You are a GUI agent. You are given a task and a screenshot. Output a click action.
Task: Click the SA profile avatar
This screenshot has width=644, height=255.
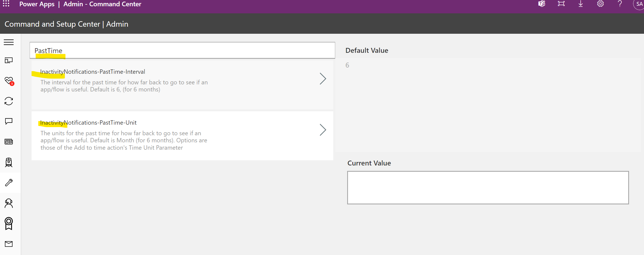tap(639, 4)
